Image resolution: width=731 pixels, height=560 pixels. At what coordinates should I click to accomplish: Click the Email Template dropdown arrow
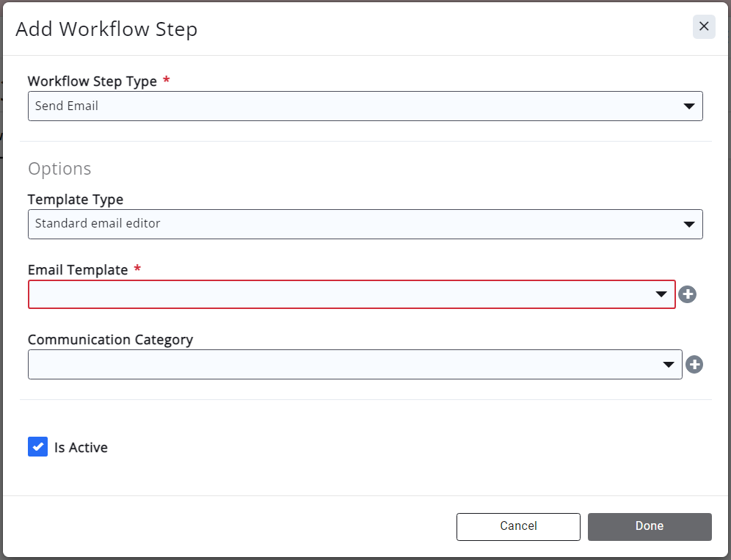pos(661,294)
